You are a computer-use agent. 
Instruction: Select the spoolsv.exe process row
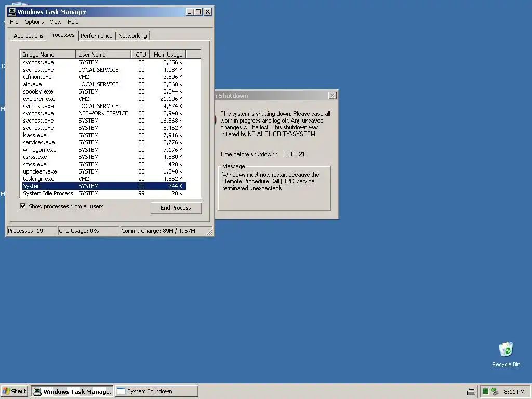coord(104,91)
